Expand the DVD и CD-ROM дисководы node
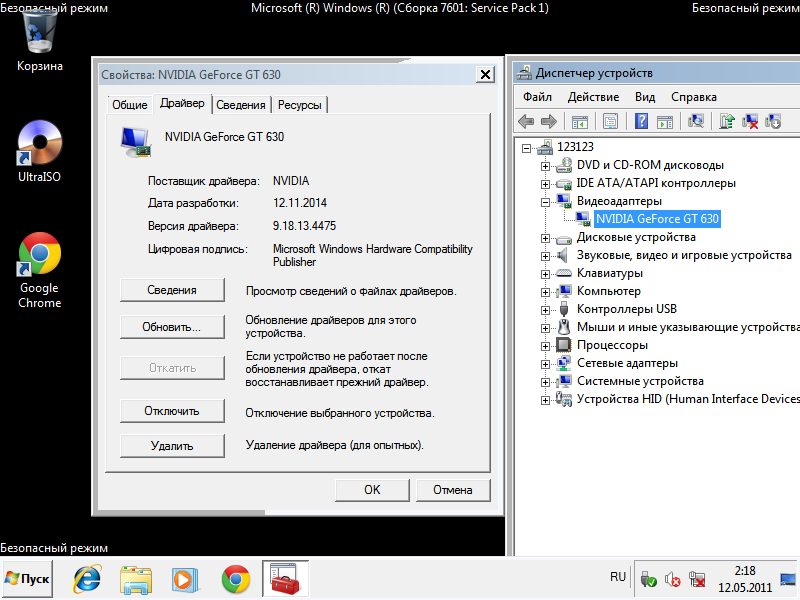The image size is (800, 600). (x=545, y=165)
